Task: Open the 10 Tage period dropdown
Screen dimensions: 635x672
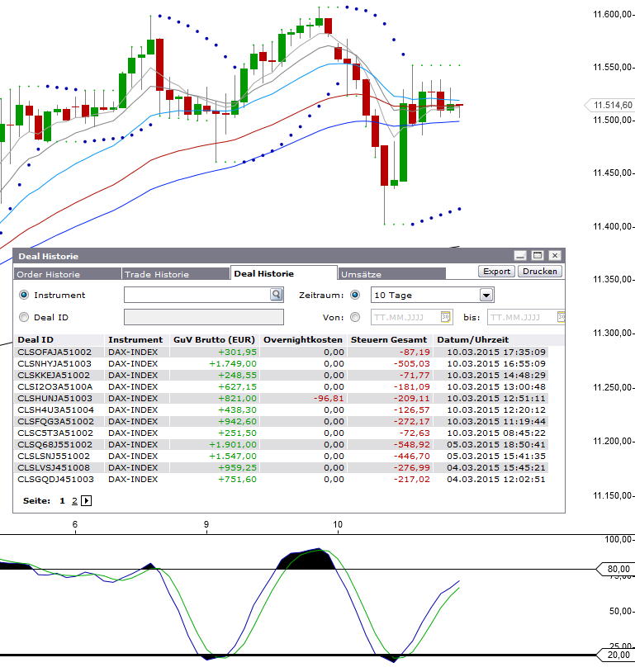Action: 486,295
